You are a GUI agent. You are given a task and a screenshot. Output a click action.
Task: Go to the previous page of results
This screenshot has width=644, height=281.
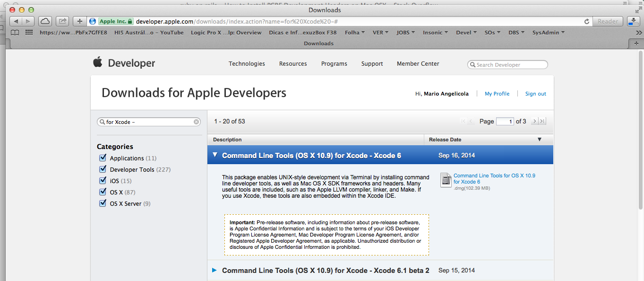472,122
